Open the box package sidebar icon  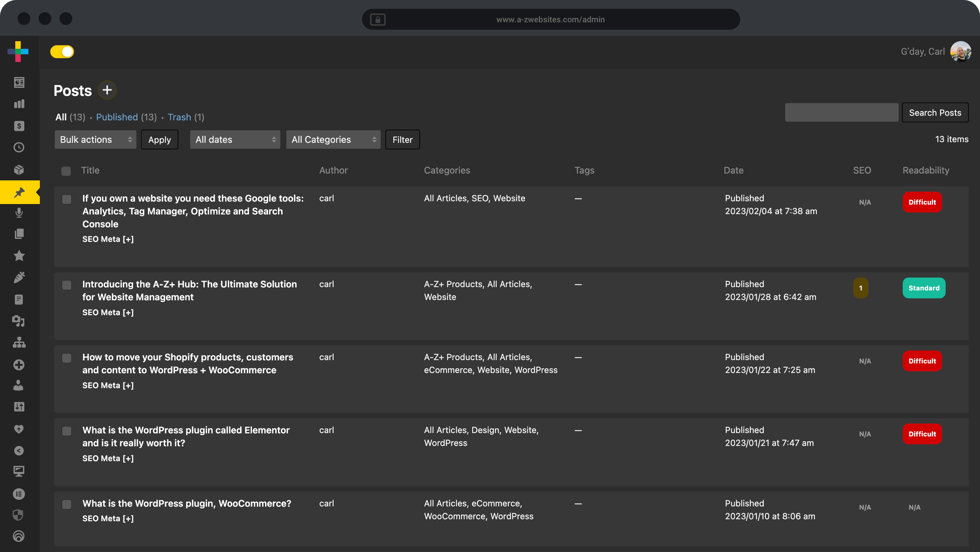click(x=19, y=169)
